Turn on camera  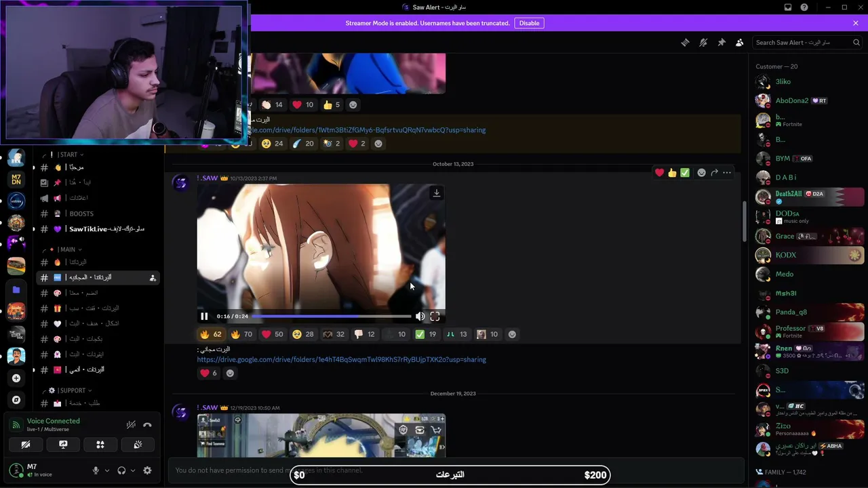(26, 445)
